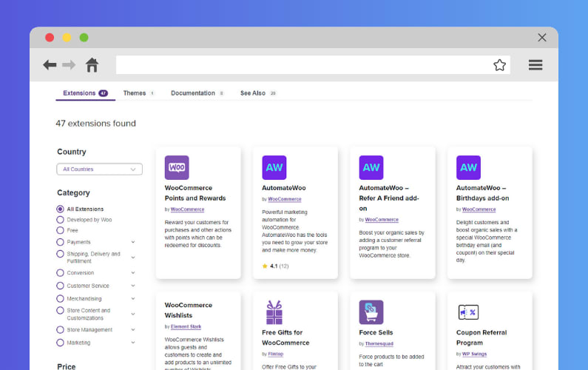Viewport: 588px width, 370px height.
Task: Select the Payments category radio button
Action: tap(60, 242)
